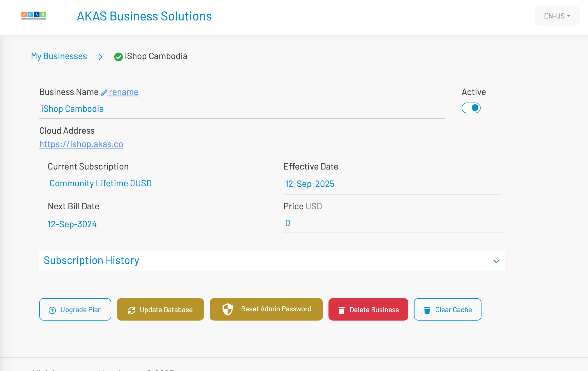This screenshot has height=371, width=588.
Task: Click the shield icon on Reset Admin Password
Action: [228, 309]
